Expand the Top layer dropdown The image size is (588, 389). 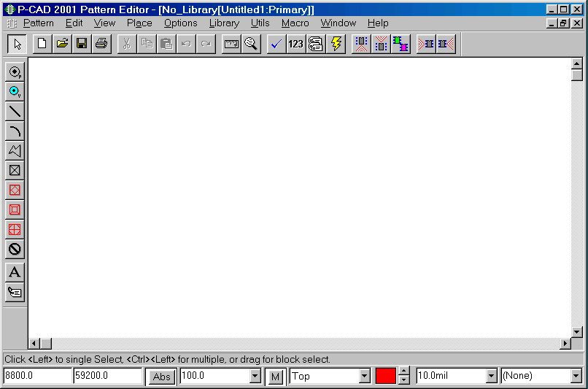[364, 375]
